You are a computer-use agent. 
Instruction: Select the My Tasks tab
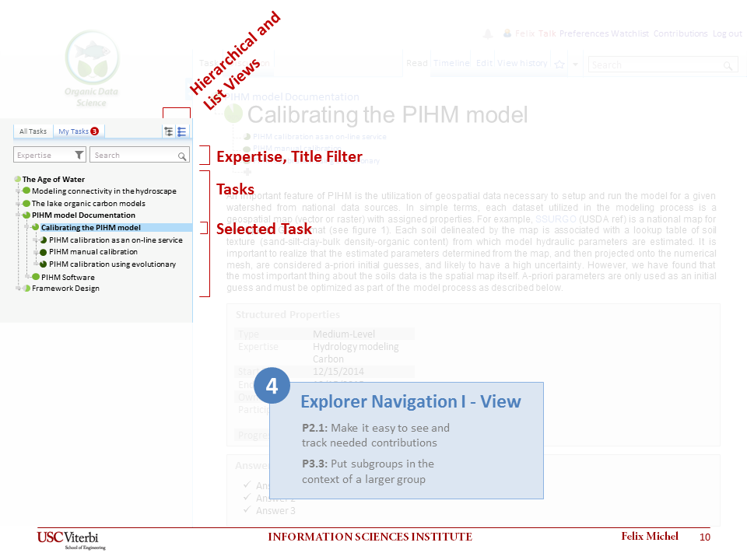74,131
